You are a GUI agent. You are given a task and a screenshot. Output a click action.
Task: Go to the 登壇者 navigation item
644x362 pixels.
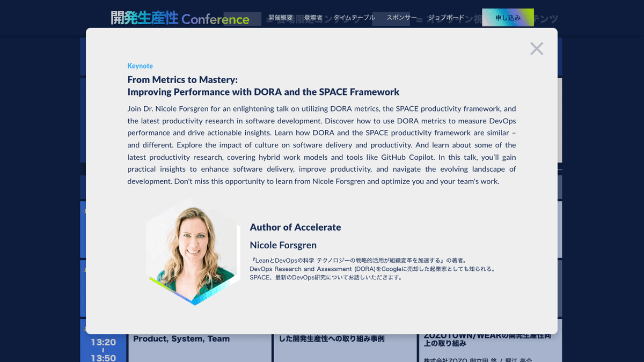pos(313,18)
